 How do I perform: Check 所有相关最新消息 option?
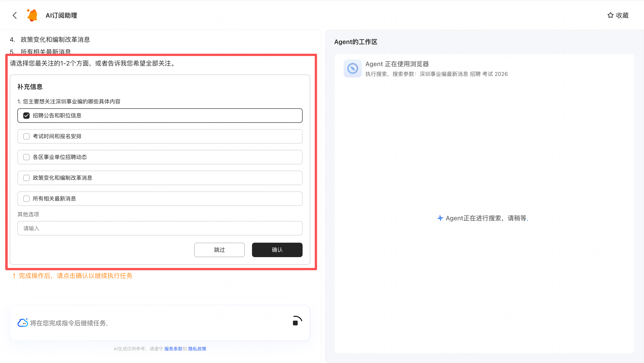click(160, 198)
